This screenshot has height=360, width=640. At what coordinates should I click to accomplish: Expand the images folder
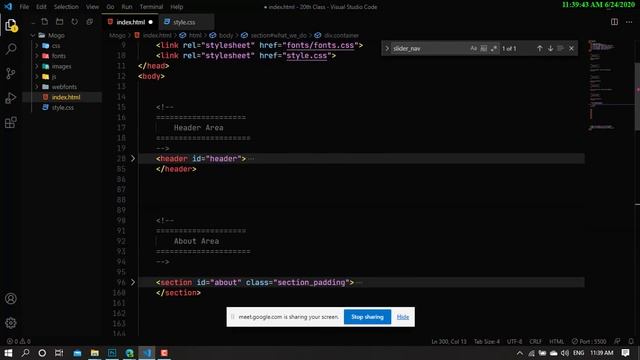coord(37,66)
